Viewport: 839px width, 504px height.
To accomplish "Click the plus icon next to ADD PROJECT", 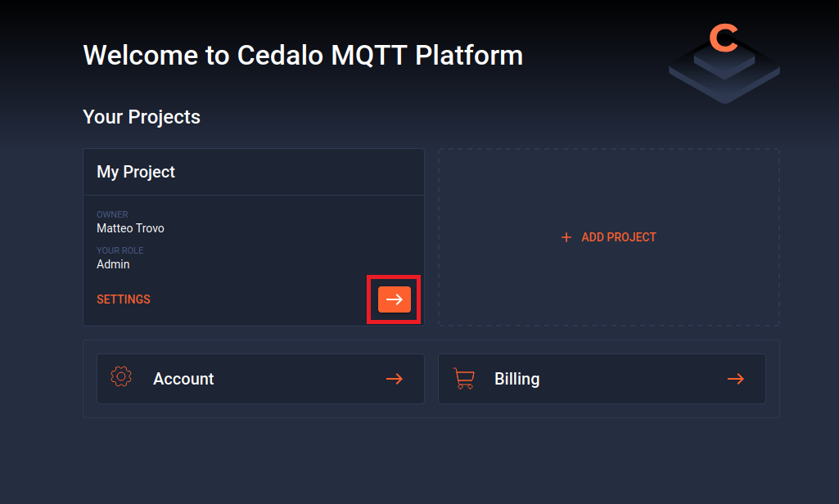I will (x=566, y=237).
